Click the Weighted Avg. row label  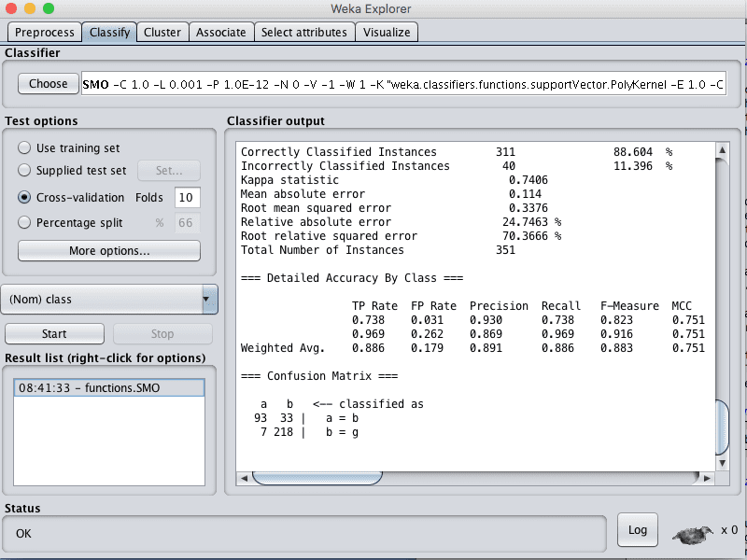click(283, 348)
